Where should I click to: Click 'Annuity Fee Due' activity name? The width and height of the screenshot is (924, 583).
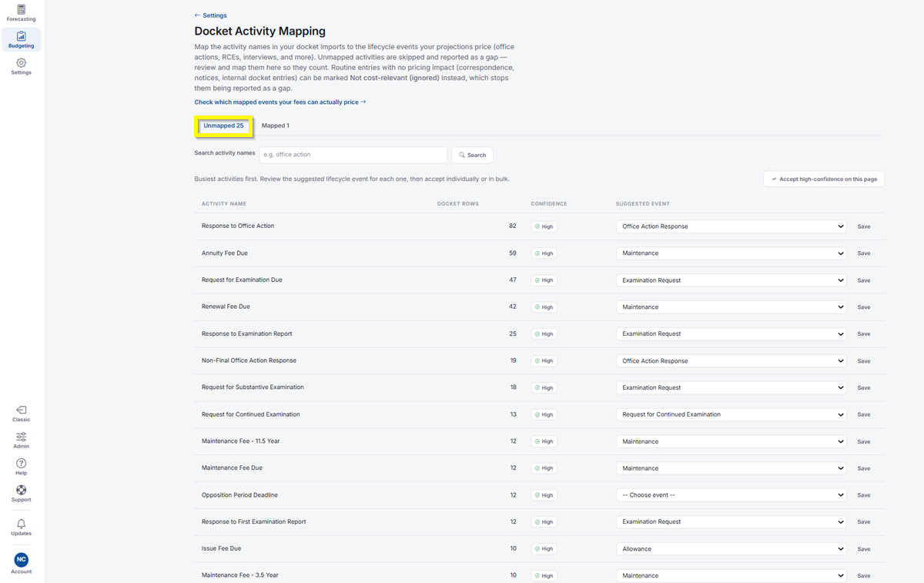coord(225,253)
